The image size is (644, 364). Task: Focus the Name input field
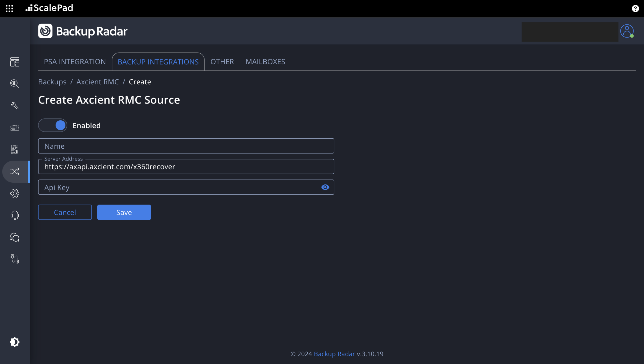point(186,146)
